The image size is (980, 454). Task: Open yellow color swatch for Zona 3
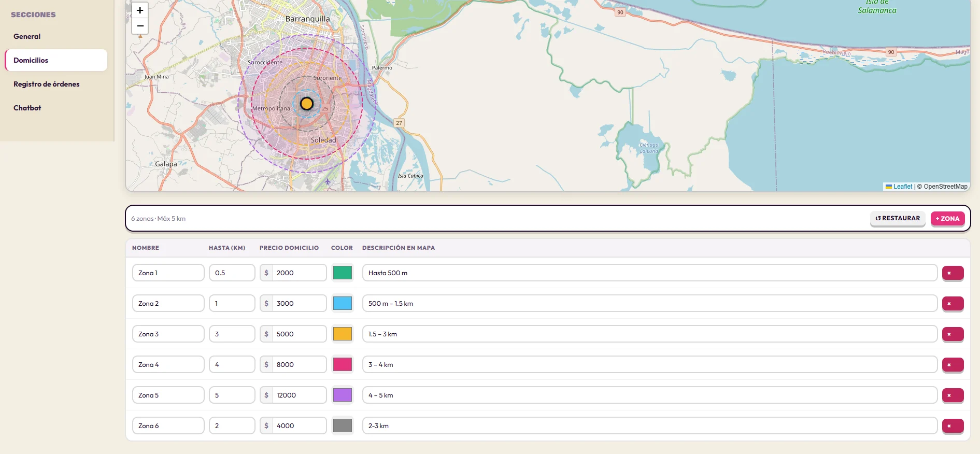coord(343,334)
